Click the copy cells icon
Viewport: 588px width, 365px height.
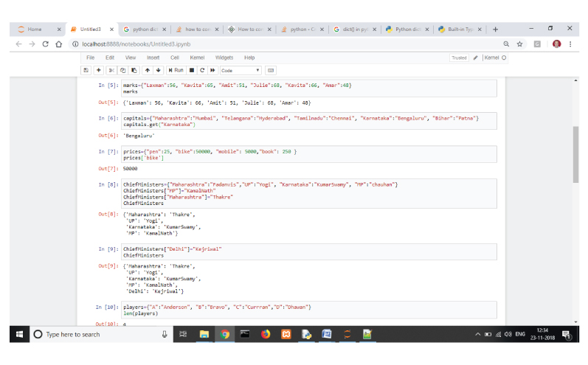point(123,70)
